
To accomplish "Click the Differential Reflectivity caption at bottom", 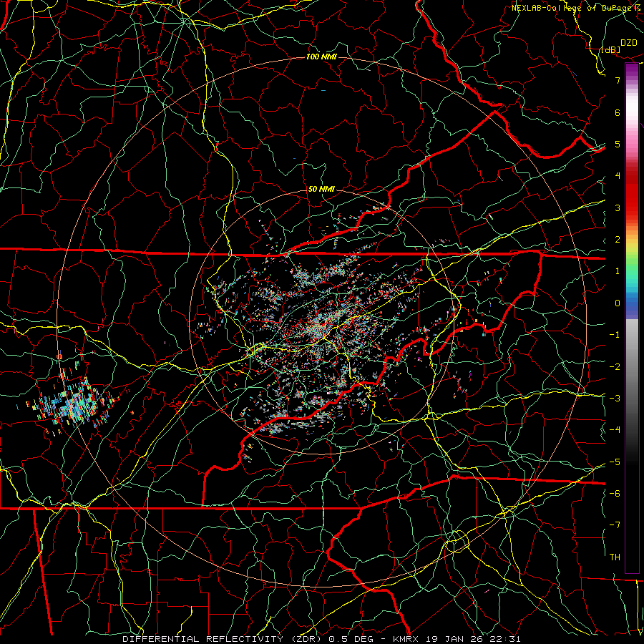I will [321, 639].
